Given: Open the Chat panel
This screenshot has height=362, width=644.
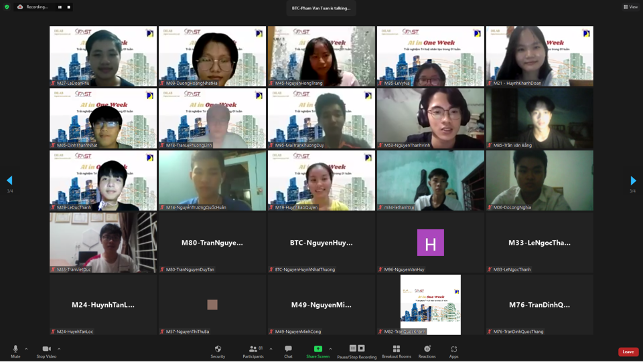Looking at the screenshot, I should tap(288, 351).
